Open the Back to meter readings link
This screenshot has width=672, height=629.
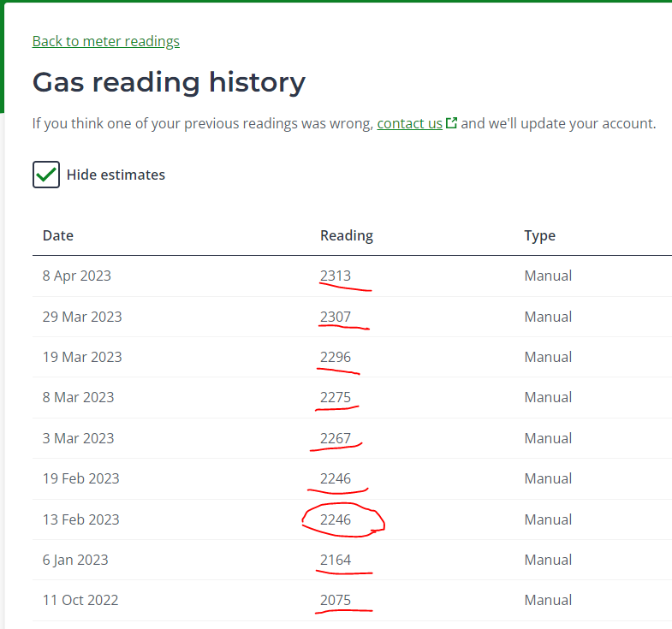point(106,42)
